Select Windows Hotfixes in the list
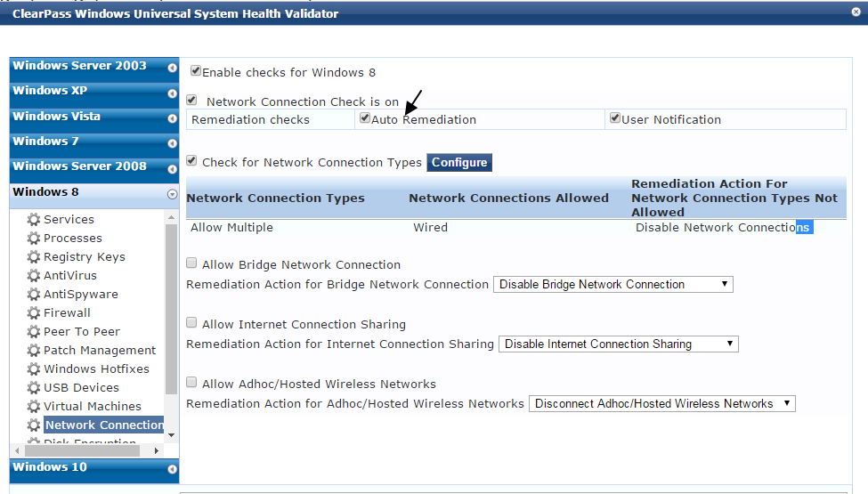 point(96,369)
